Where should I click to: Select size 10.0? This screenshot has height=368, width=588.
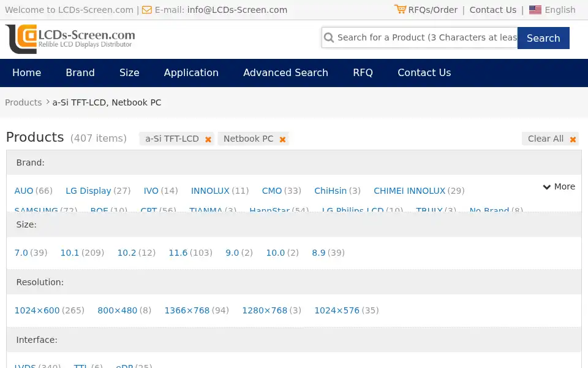click(276, 253)
